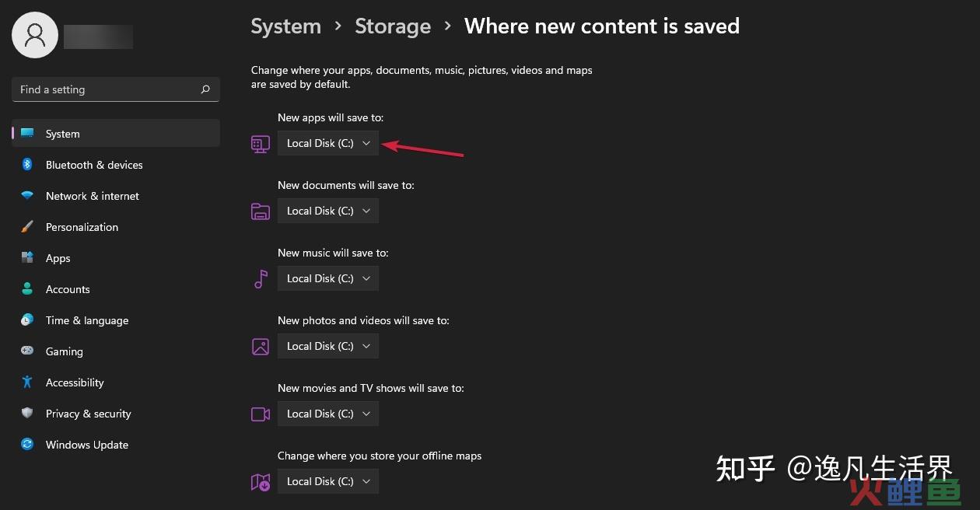Open the new music save location dropdown

(328, 278)
